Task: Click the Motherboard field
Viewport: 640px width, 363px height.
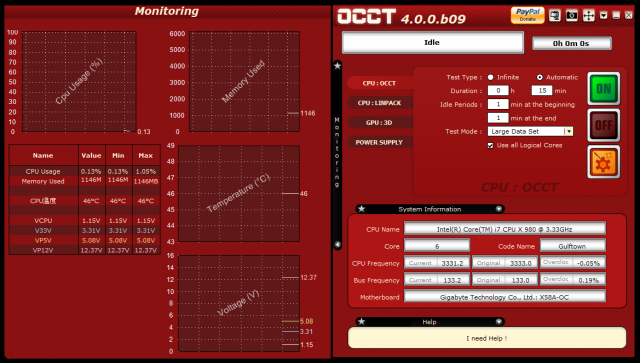Action: point(504,297)
